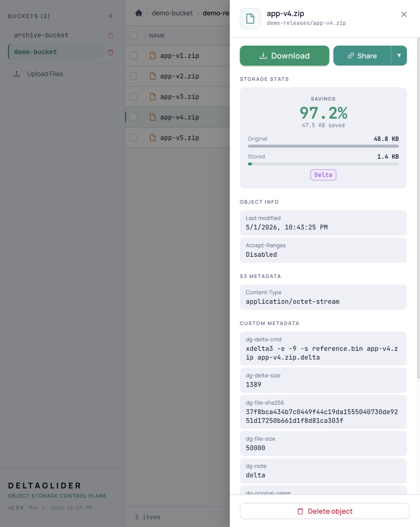Viewport: 420px width, 527px height.
Task: Delete demo-bucket using its trash icon
Action: click(111, 52)
